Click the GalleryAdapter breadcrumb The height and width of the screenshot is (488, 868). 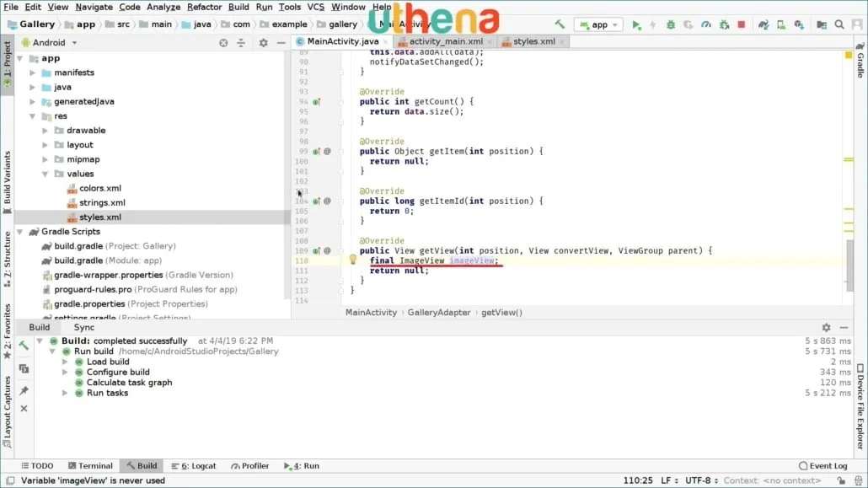(439, 313)
